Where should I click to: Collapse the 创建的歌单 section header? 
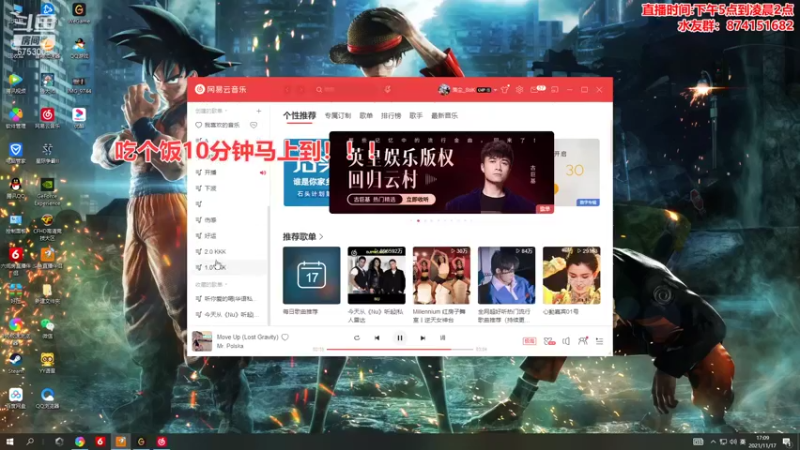211,111
